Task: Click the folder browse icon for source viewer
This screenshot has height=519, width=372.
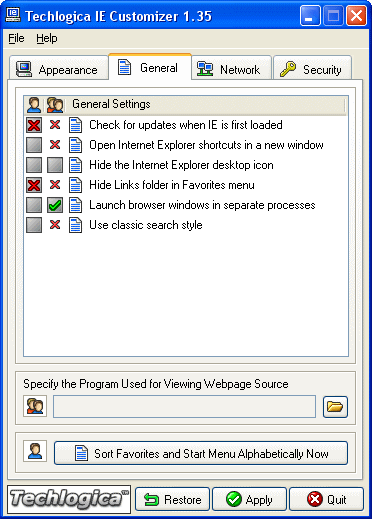Action: pyautogui.click(x=335, y=407)
